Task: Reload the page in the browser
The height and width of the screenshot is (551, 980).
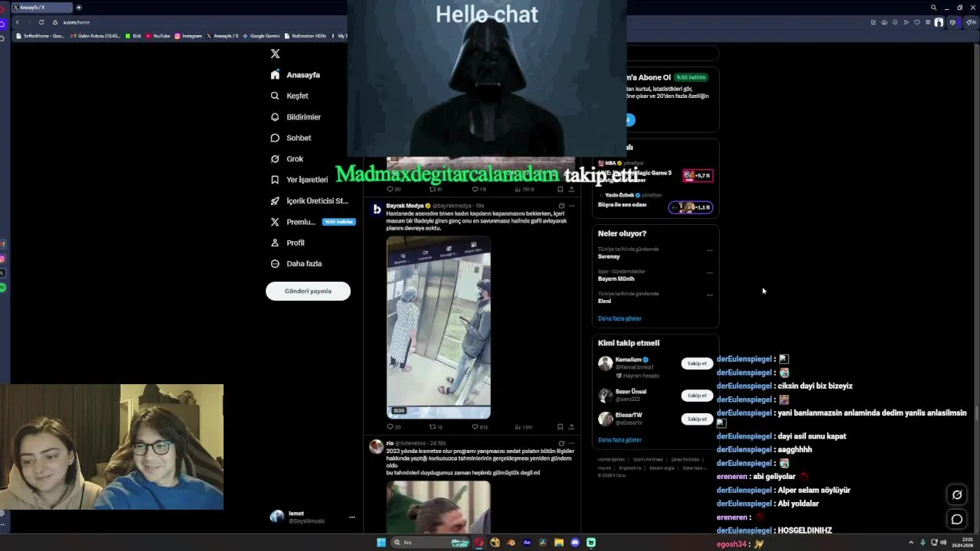Action: click(41, 22)
